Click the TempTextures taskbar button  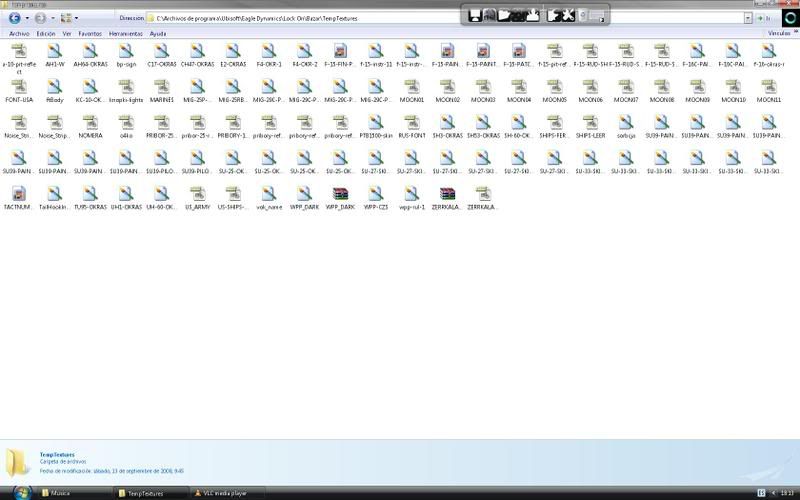[x=151, y=493]
